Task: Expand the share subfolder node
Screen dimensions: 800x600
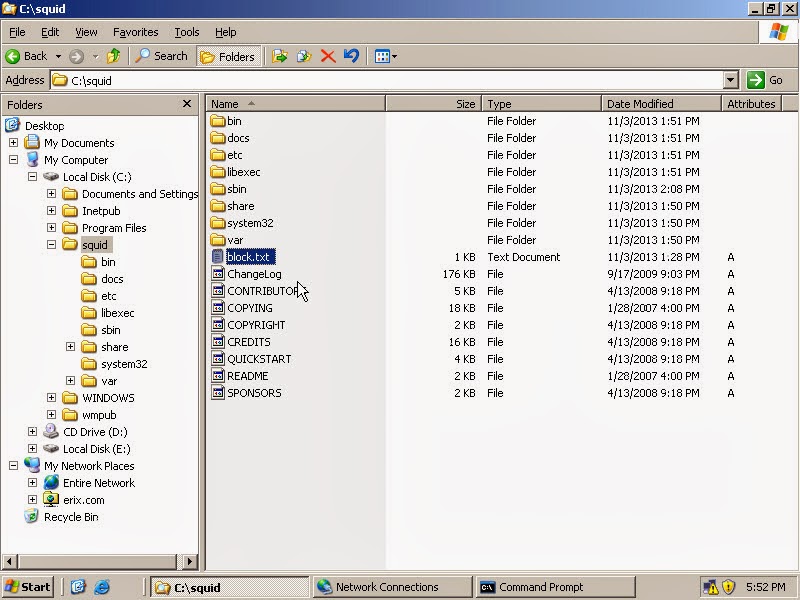Action: point(70,346)
